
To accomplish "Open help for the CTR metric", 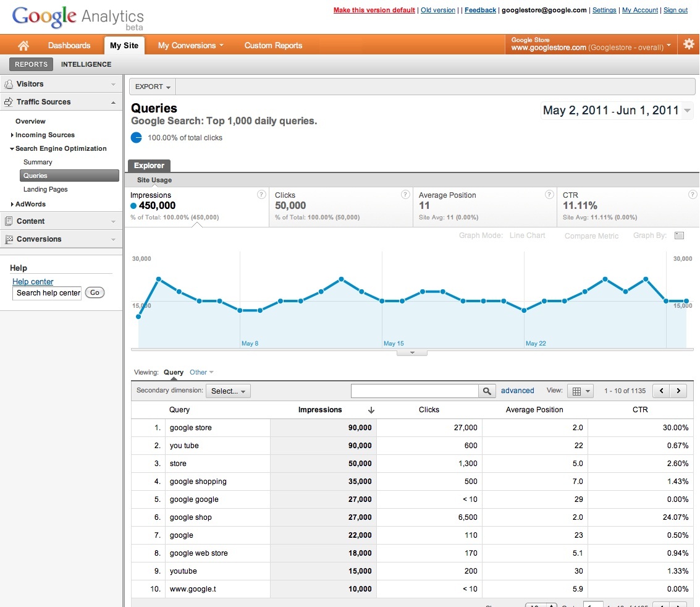I will click(693, 194).
